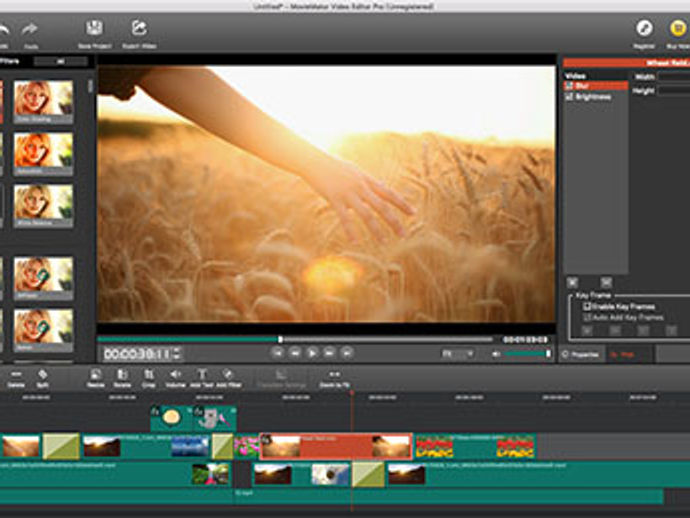Click the fourth key frame button icon
Screen dimensions: 690x518
coord(671,330)
